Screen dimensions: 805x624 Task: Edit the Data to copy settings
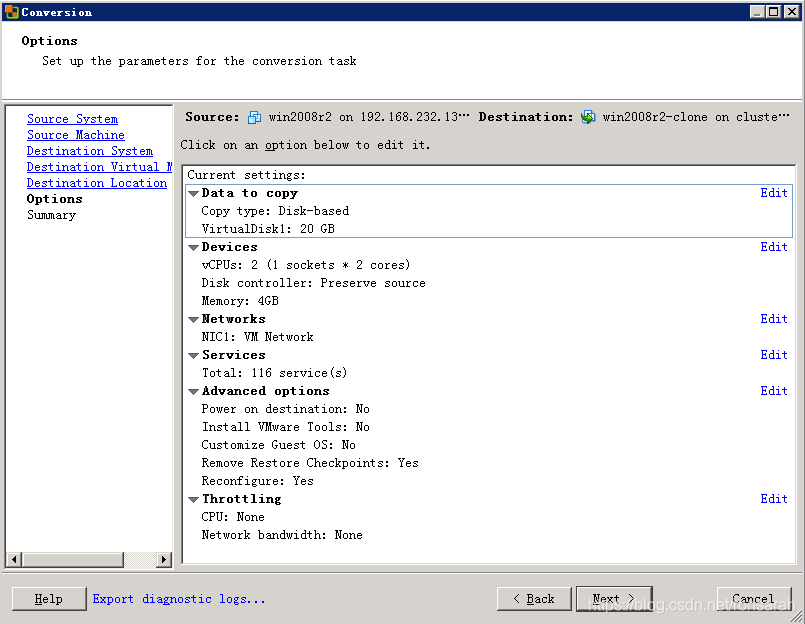tap(774, 193)
